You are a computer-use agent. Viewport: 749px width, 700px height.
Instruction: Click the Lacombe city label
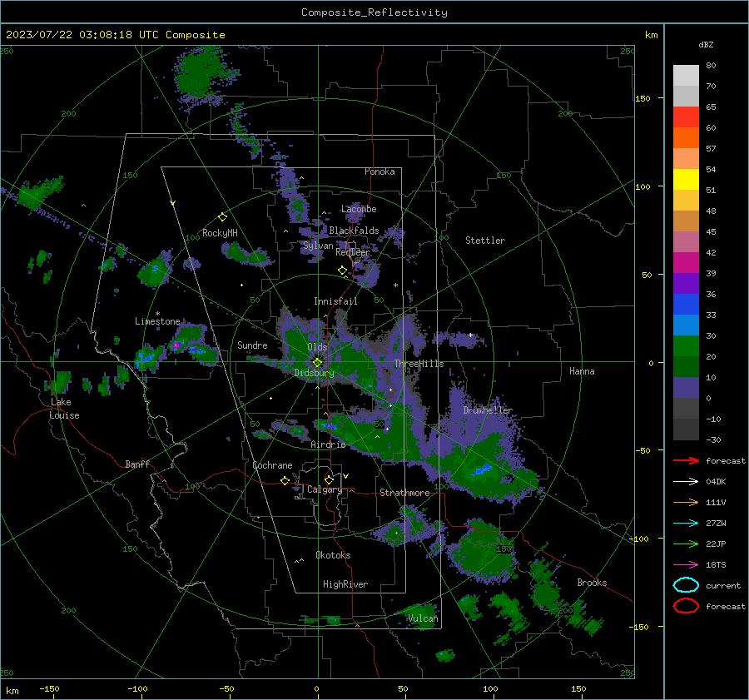point(359,209)
